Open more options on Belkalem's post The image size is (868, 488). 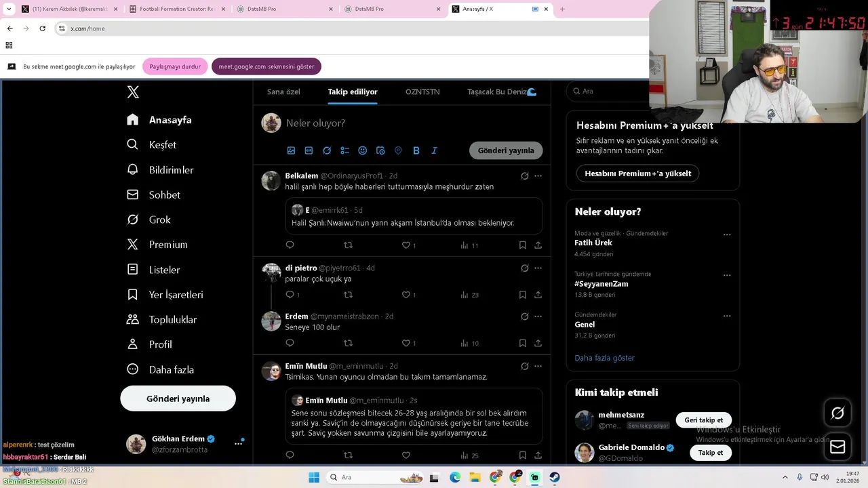[538, 176]
